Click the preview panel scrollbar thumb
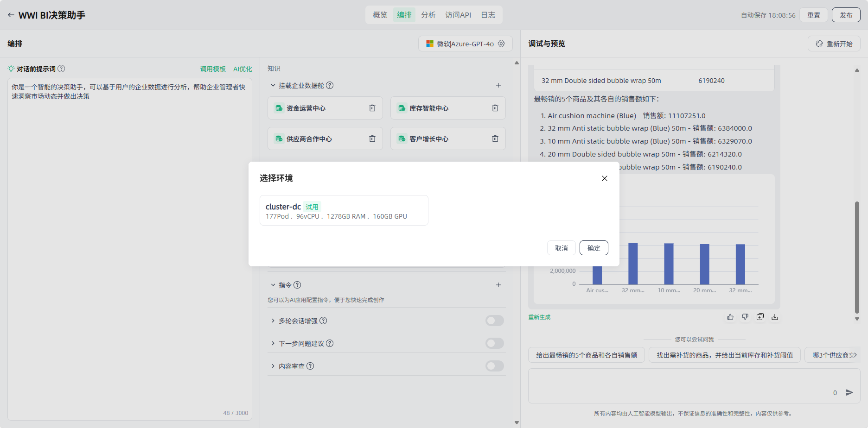The height and width of the screenshot is (428, 868). pos(857,257)
